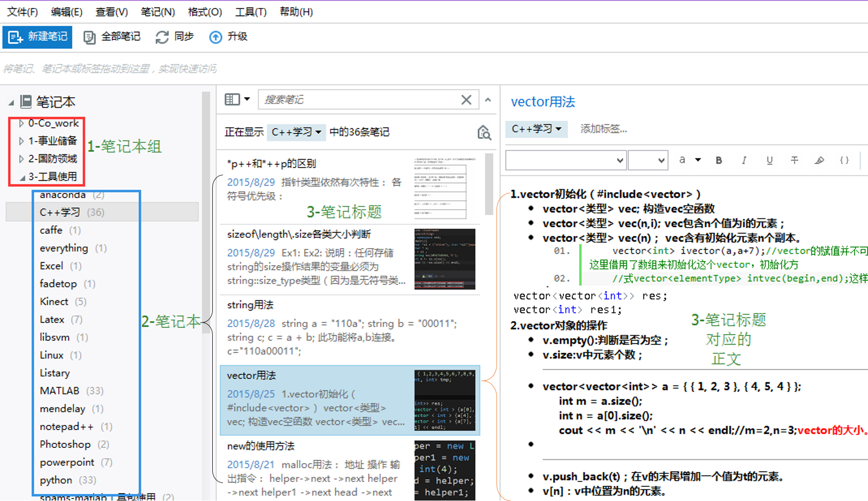The width and height of the screenshot is (868, 501).
Task: Click the Upgrade (升级) button
Action: 228,37
